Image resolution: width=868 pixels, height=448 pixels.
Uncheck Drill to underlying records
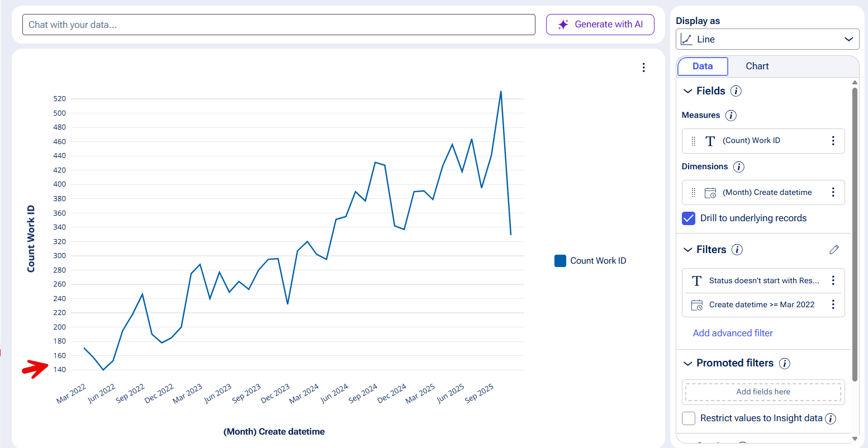[689, 218]
